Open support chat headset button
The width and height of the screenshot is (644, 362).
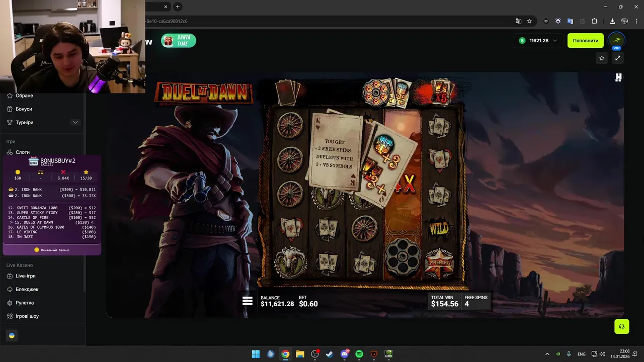(x=622, y=326)
